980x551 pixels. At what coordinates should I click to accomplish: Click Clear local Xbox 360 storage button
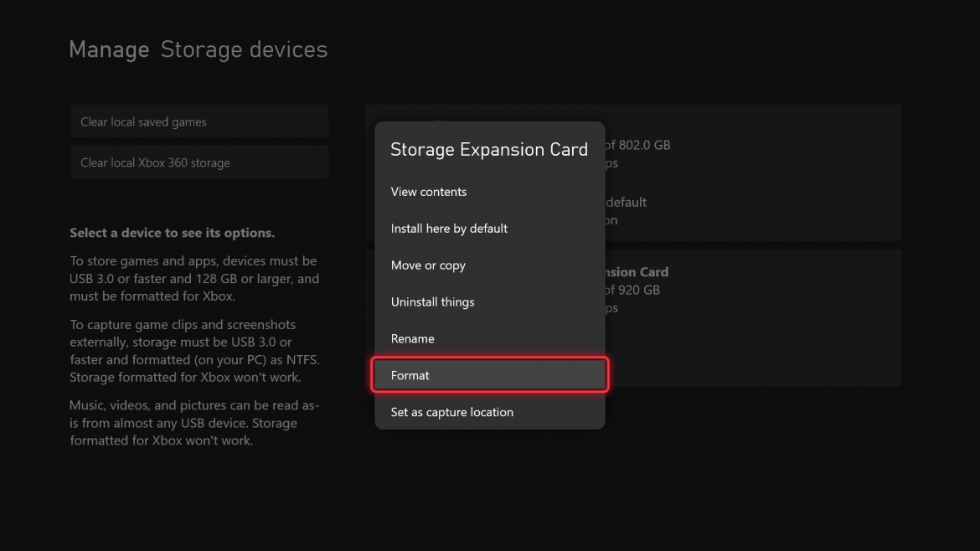coord(199,162)
